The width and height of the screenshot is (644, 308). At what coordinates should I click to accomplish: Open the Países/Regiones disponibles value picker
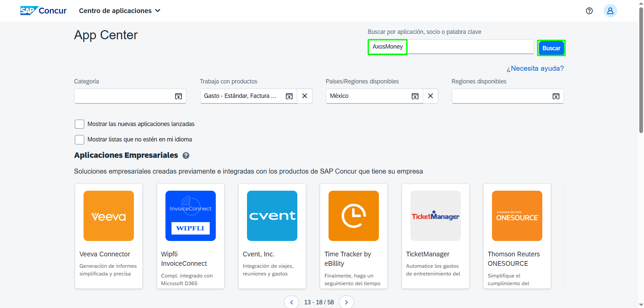[415, 97]
